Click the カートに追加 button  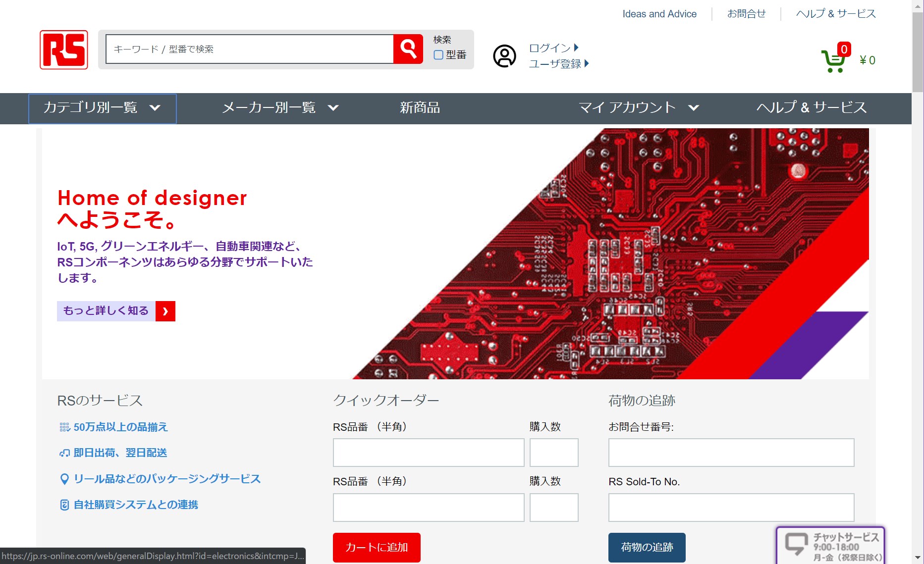(377, 548)
